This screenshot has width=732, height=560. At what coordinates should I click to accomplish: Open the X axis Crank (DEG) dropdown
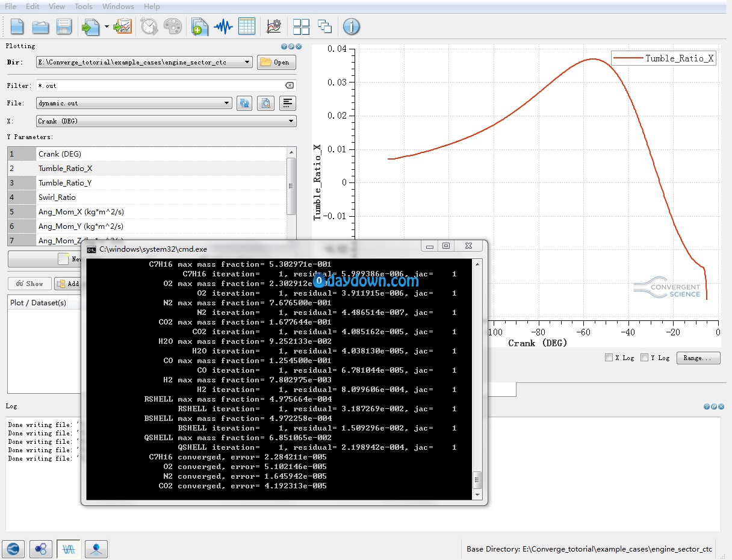pos(291,121)
